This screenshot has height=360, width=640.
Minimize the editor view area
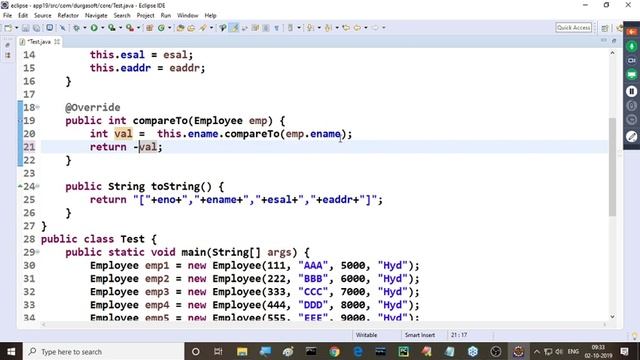(604, 40)
